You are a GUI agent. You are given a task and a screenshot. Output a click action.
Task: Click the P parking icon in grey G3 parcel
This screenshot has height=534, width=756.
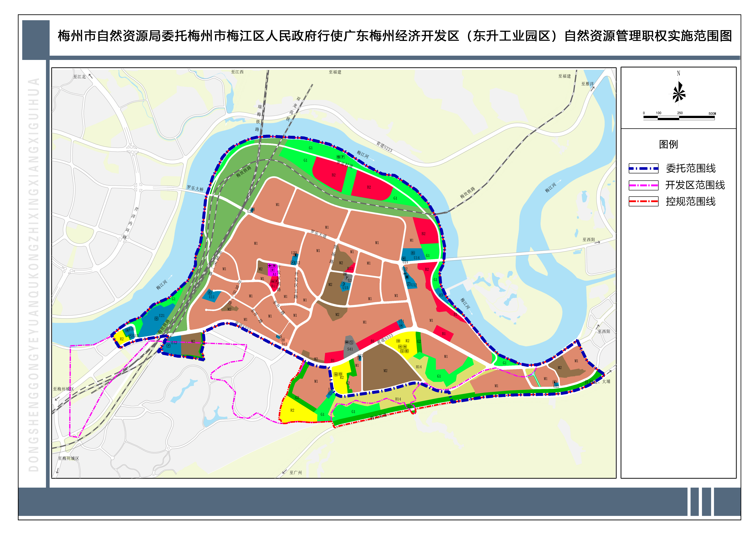[347, 278]
